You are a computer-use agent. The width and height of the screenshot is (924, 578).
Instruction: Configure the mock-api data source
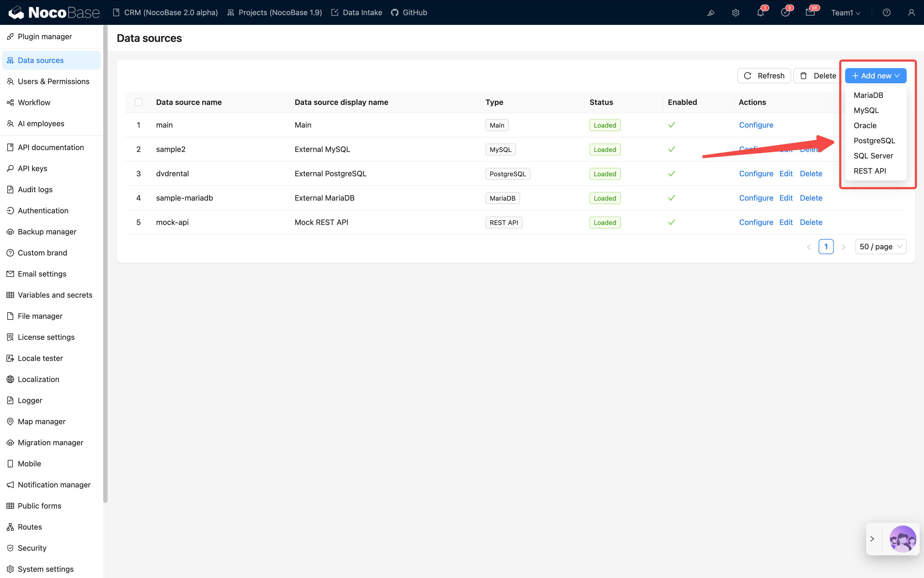point(756,222)
